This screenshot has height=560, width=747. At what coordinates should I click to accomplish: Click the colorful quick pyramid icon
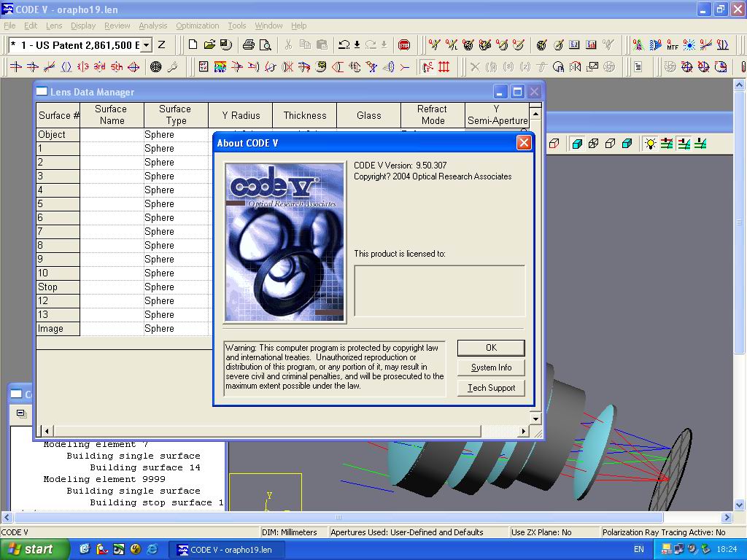tap(638, 44)
